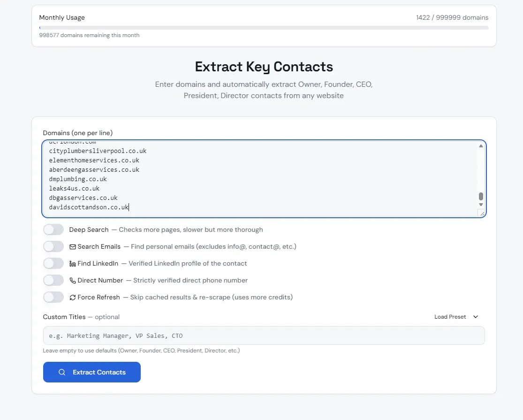Click the Force Refresh label text
Viewport: 523px width, 420px height.
(99, 297)
